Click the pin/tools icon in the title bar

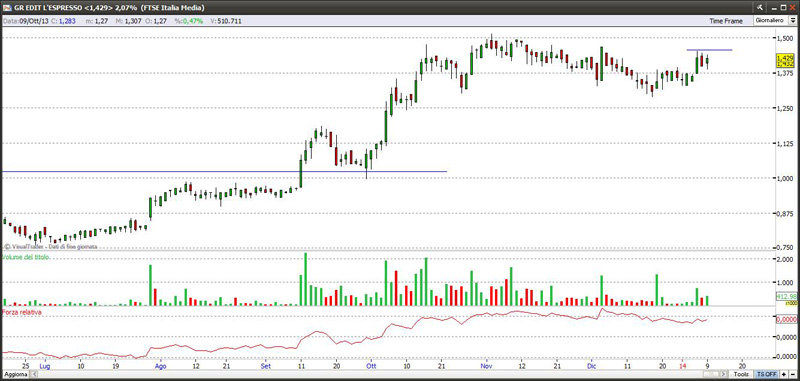coord(761,7)
